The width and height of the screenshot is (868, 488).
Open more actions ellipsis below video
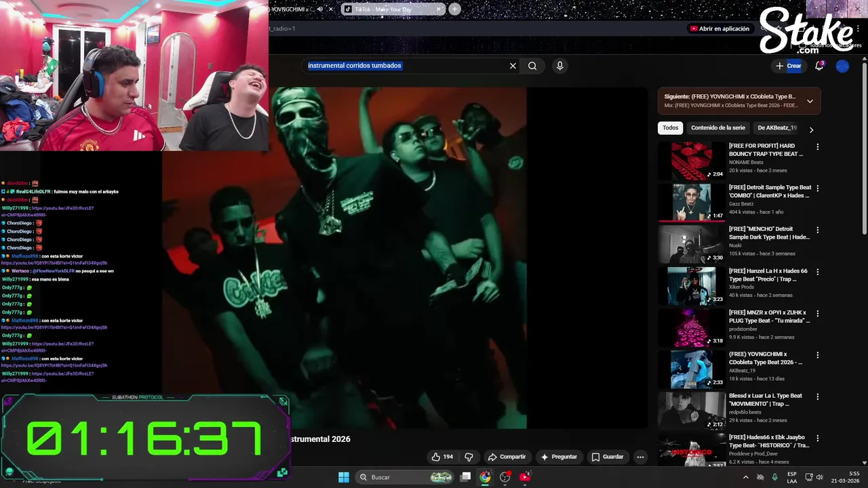tap(640, 457)
